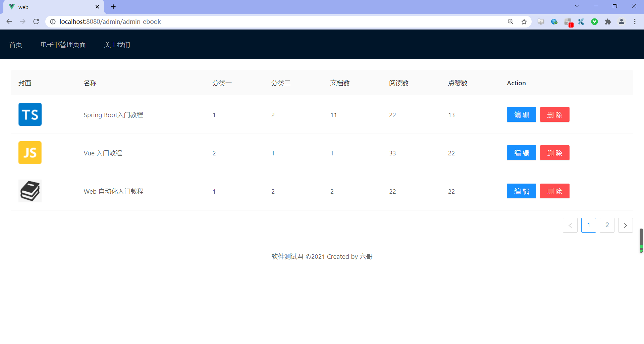644x344 pixels.
Task: Open the zoom magnifier icon in address bar
Action: tap(511, 21)
